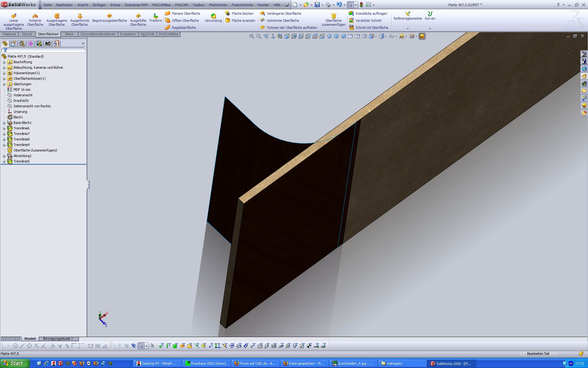
Task: Click the Ausgetragene Oberfläche tool
Action: (57, 20)
